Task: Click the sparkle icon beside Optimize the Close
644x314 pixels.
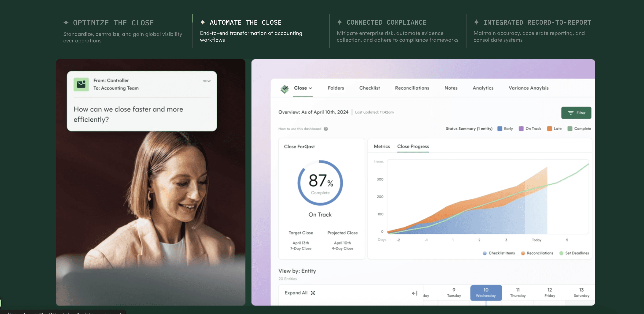Action: (66, 23)
